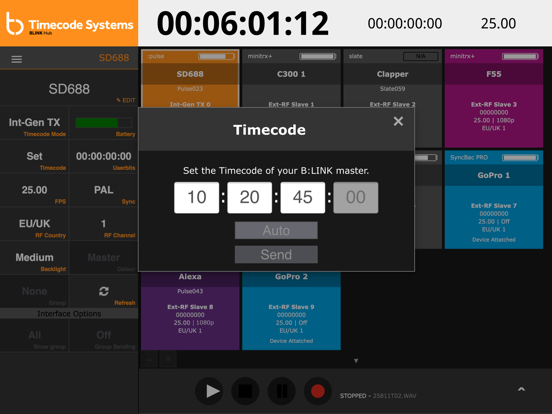Select the Alexa device tile
The width and height of the screenshot is (552, 414).
[x=190, y=310]
